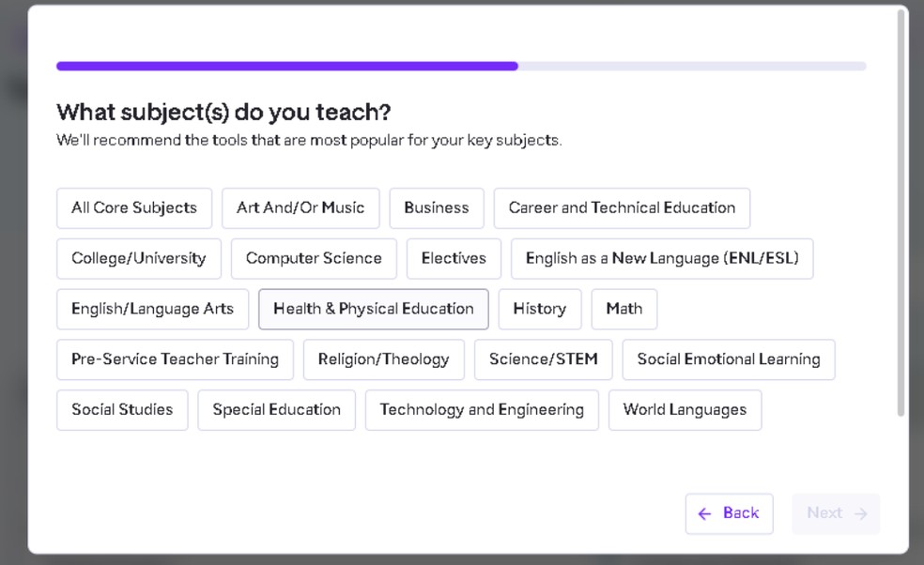Select English/Language Arts subject
The image size is (924, 565).
point(152,310)
